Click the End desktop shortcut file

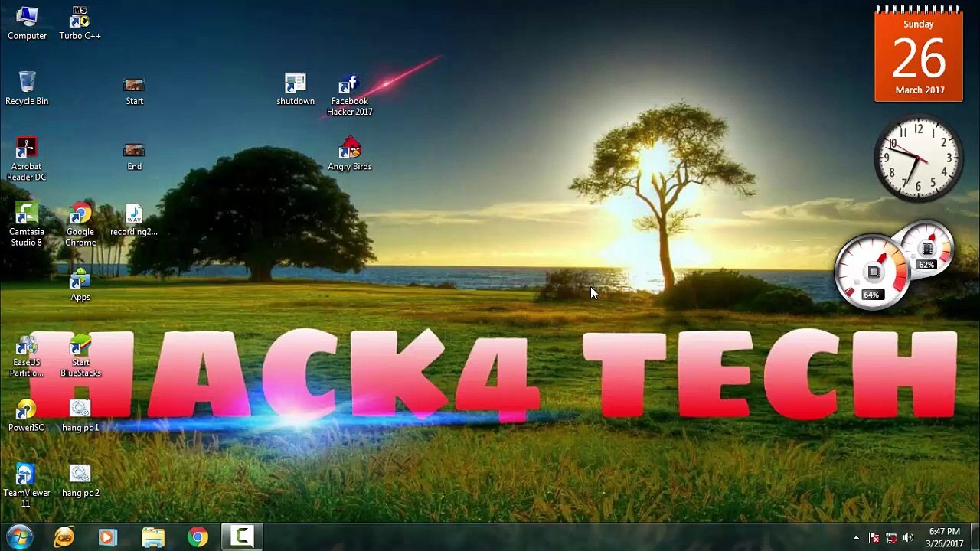pyautogui.click(x=134, y=155)
